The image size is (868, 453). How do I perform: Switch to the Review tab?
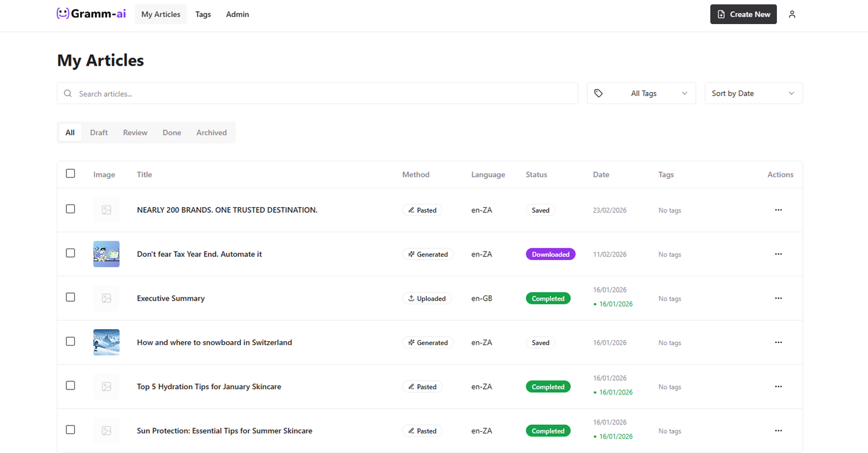pyautogui.click(x=135, y=133)
